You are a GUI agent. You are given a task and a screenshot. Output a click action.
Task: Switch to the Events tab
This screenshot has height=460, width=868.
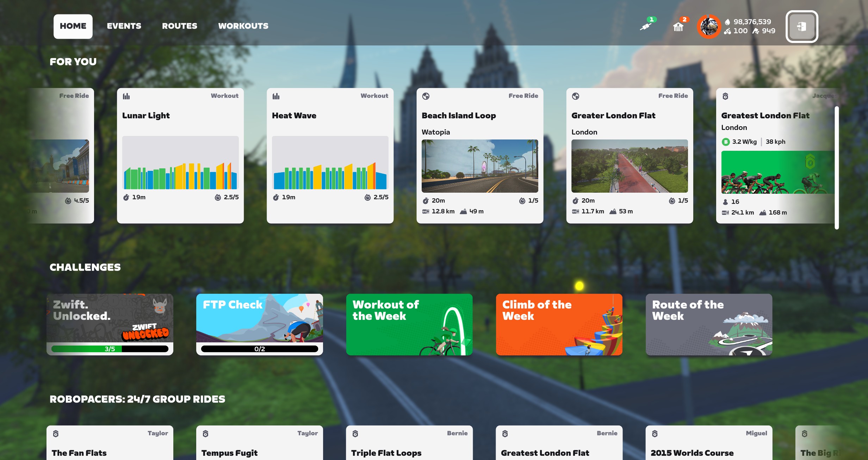pos(124,26)
